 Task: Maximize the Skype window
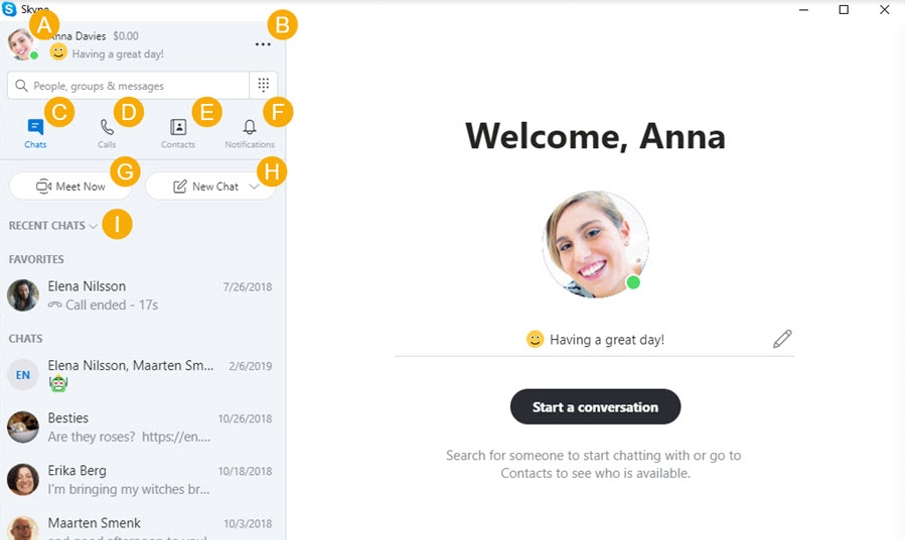(x=844, y=9)
